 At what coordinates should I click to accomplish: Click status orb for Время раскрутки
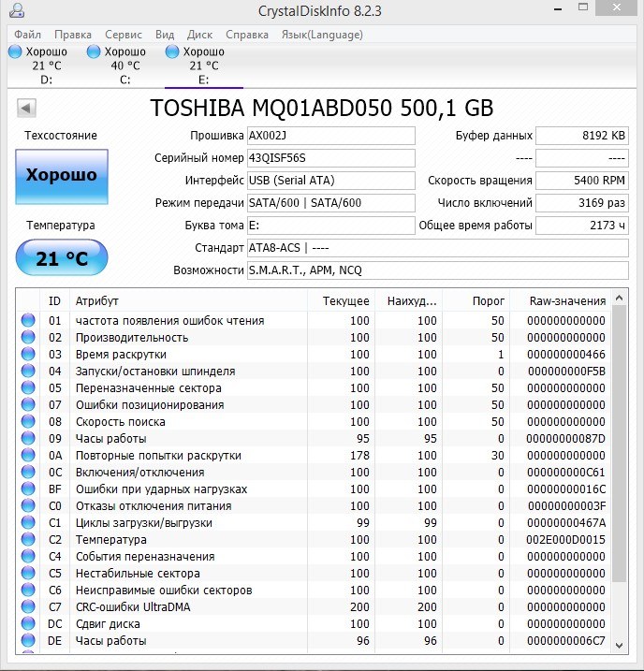[28, 354]
